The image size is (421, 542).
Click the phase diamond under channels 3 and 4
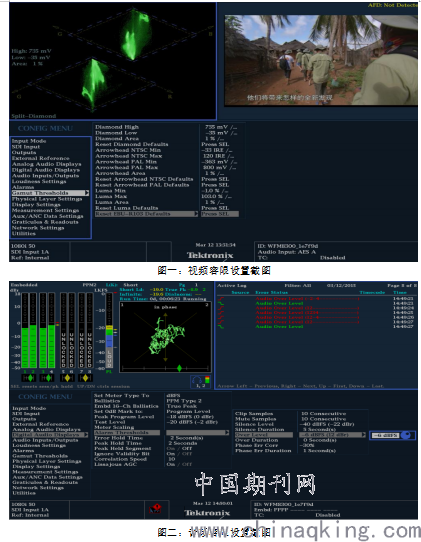[x=48, y=378]
